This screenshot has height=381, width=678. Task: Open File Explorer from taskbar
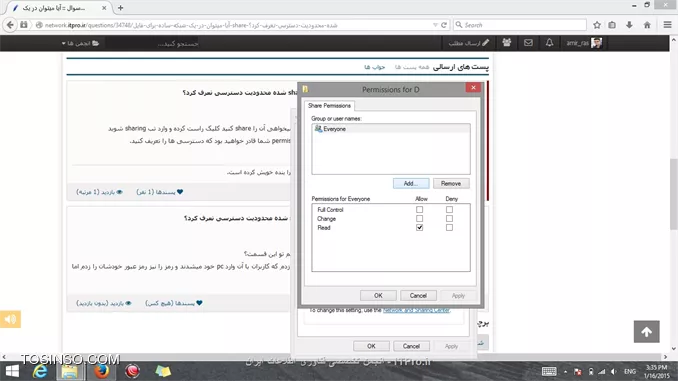point(70,371)
